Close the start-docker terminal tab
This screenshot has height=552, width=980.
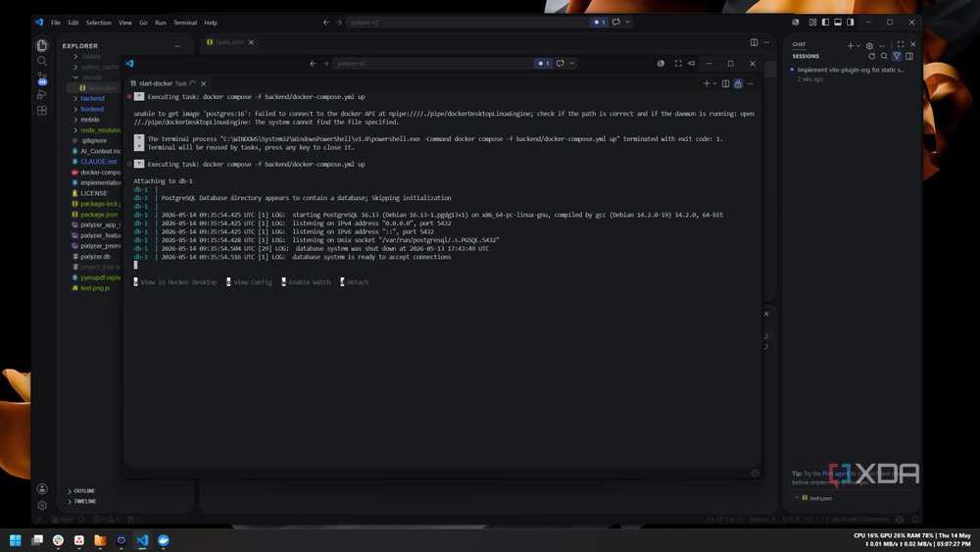[x=203, y=83]
